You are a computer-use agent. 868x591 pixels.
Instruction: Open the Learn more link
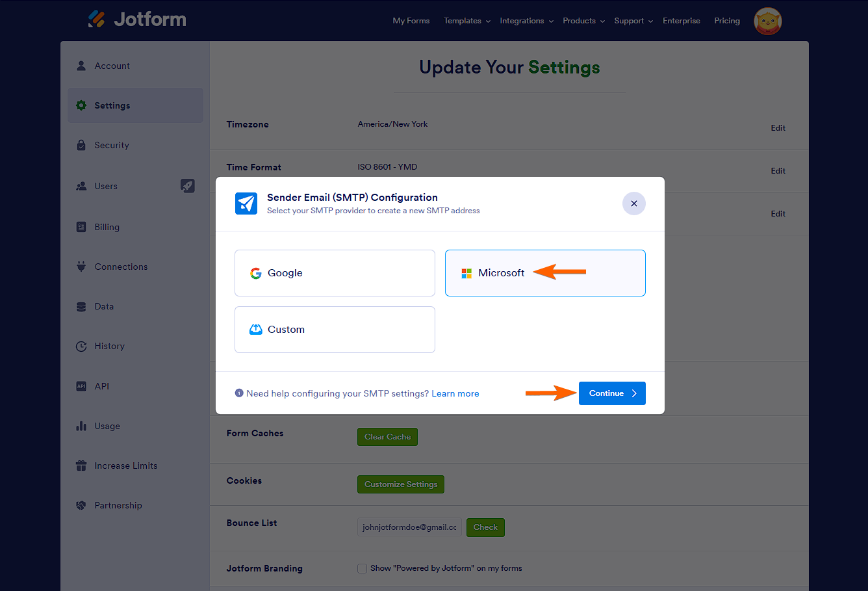(x=455, y=393)
